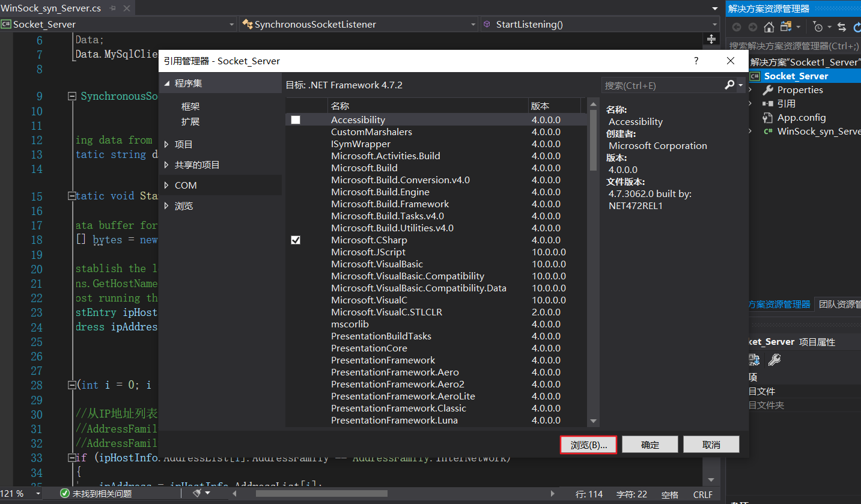Collapse the 程序集 category
861x504 pixels.
pos(167,83)
